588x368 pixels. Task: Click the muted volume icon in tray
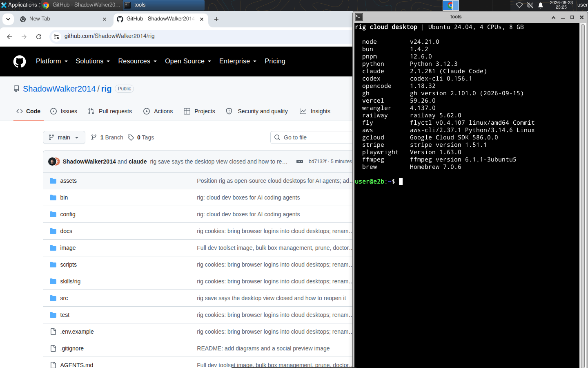(x=530, y=5)
